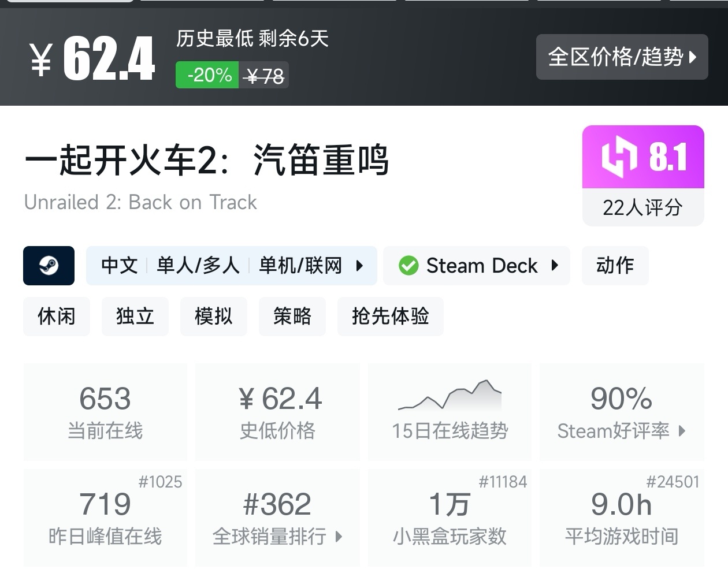Select the 模拟 genre tag
728x573 pixels.
tap(214, 317)
